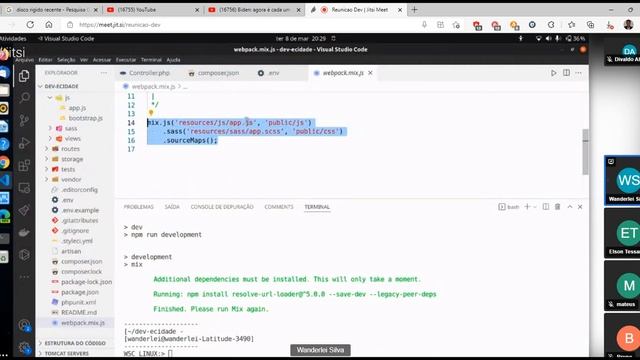Open the Extensions view
This screenshot has width=640, height=360.
click(24, 165)
